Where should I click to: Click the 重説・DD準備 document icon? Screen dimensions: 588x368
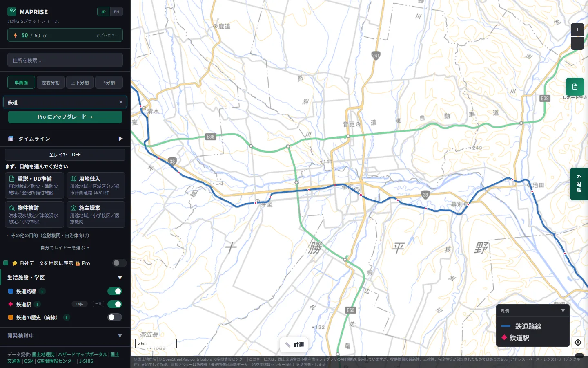12,179
